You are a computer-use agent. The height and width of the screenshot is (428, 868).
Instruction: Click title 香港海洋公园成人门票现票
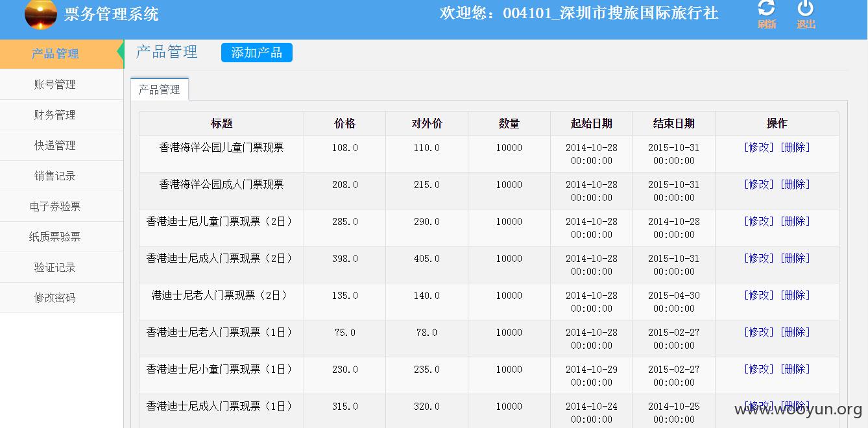pyautogui.click(x=222, y=184)
